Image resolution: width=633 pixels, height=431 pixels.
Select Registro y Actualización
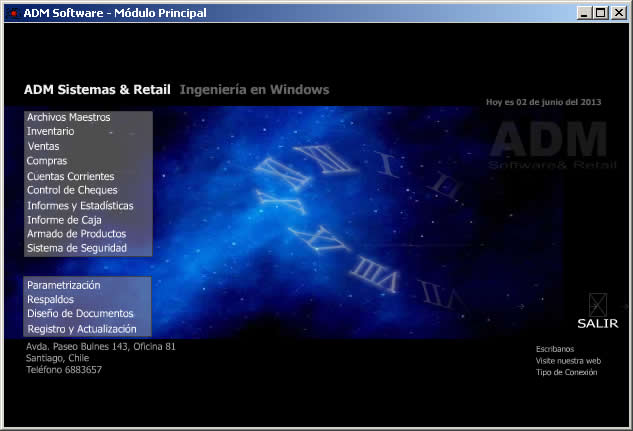(82, 329)
